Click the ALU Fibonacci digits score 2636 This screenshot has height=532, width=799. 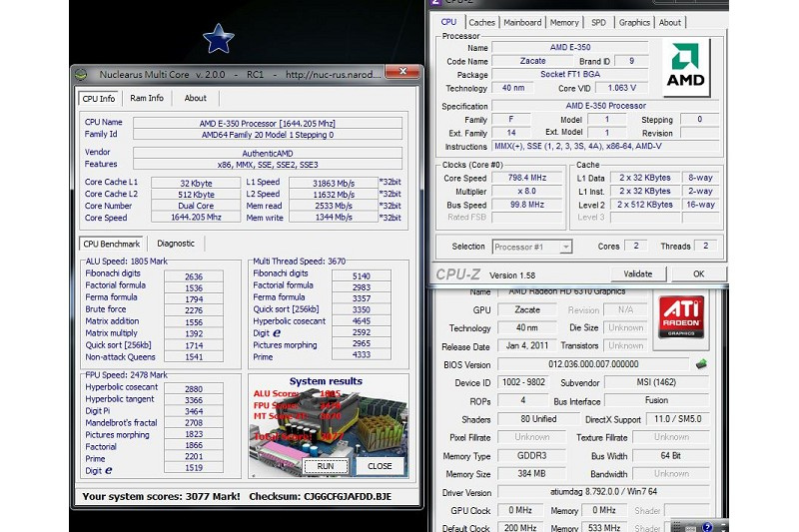(194, 276)
